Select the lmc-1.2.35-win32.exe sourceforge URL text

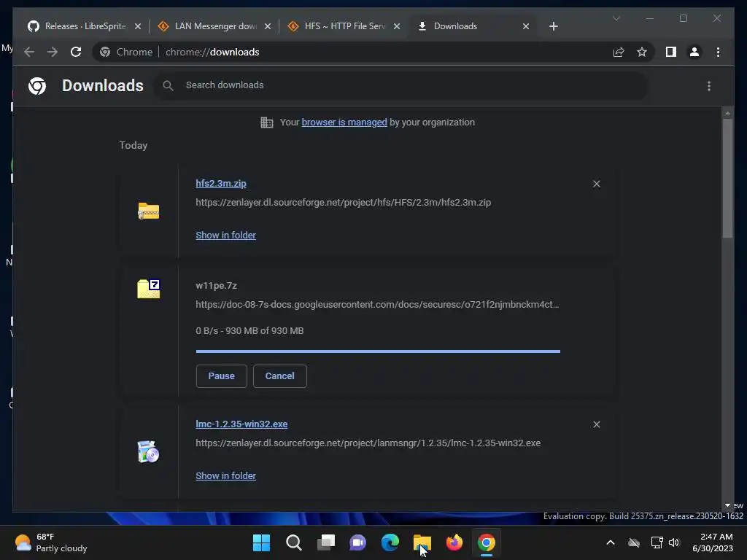pyautogui.click(x=368, y=443)
